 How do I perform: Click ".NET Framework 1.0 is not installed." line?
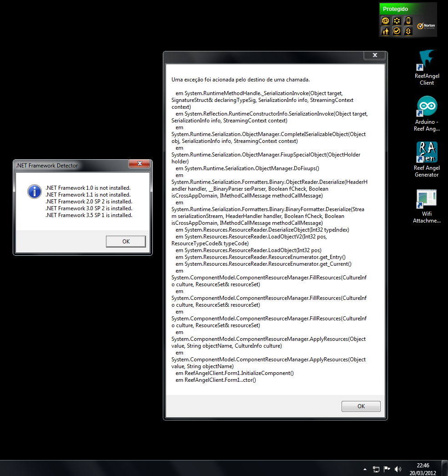click(88, 188)
